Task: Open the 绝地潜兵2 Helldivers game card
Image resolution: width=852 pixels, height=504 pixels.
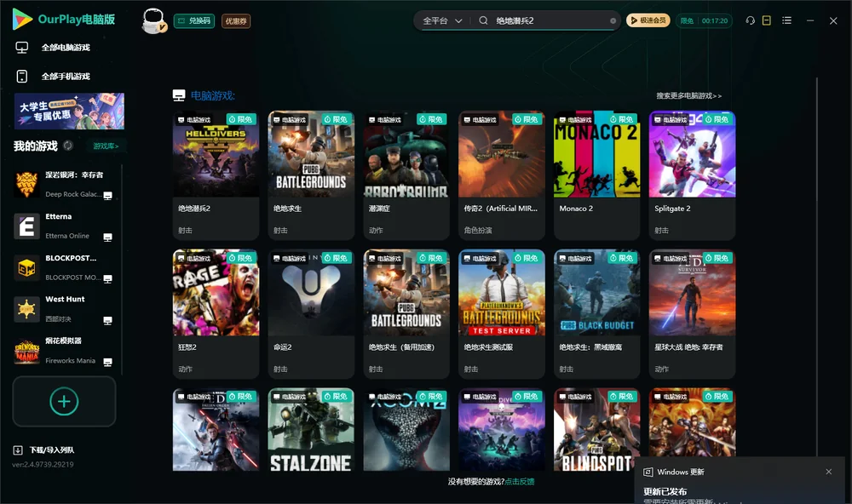Action: pos(216,175)
